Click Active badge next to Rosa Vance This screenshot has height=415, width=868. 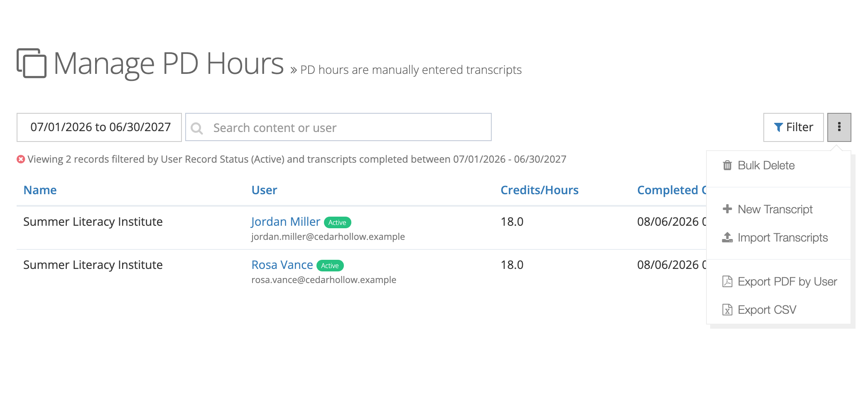click(330, 266)
